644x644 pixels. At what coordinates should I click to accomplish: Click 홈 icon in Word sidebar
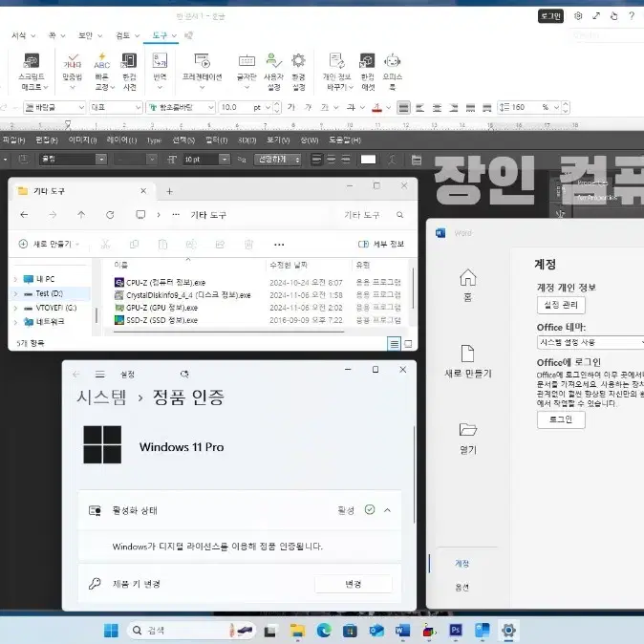coord(468,285)
